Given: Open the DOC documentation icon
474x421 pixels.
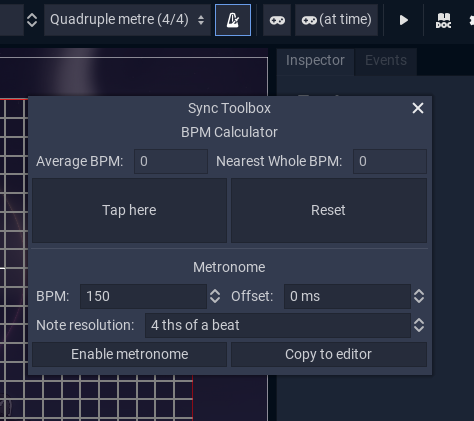Looking at the screenshot, I should tap(444, 20).
